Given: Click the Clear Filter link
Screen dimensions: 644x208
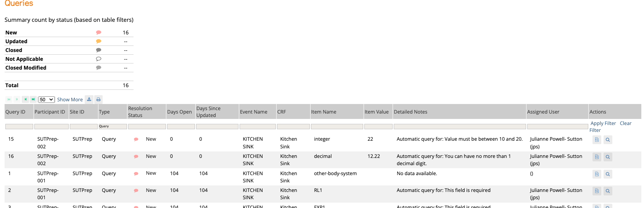Looking at the screenshot, I should [625, 123].
